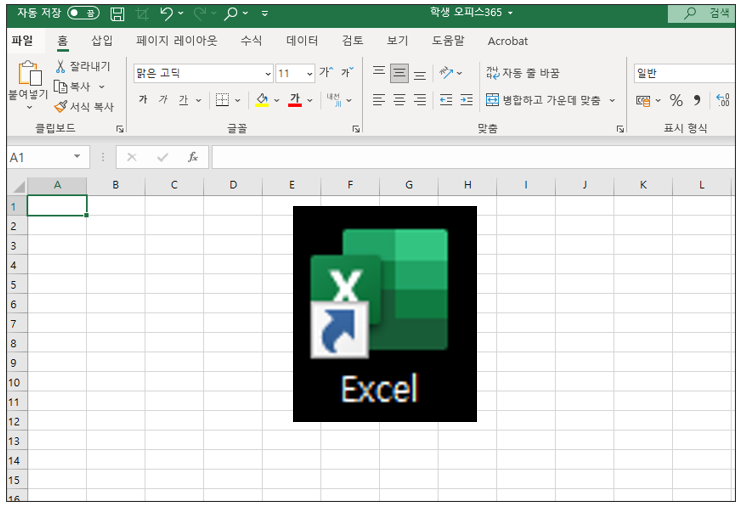The height and width of the screenshot is (506, 740).
Task: Select column D header
Action: pyautogui.click(x=233, y=186)
